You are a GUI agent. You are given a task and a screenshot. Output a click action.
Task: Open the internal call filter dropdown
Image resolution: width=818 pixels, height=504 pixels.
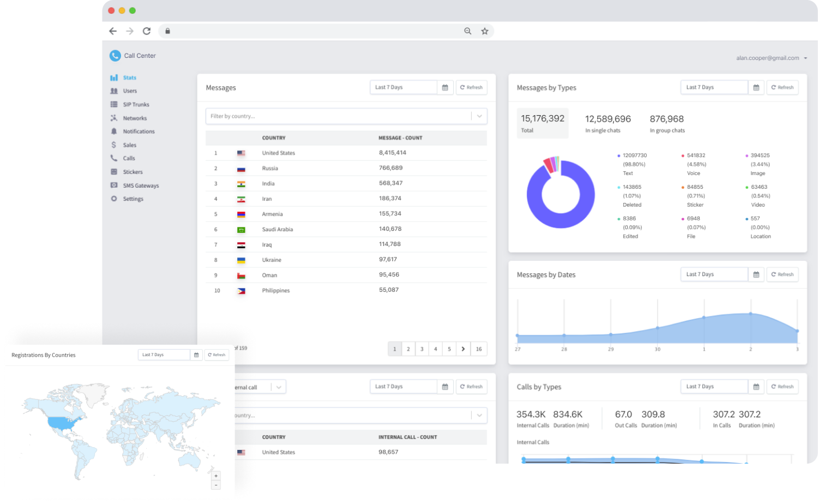[x=279, y=387]
